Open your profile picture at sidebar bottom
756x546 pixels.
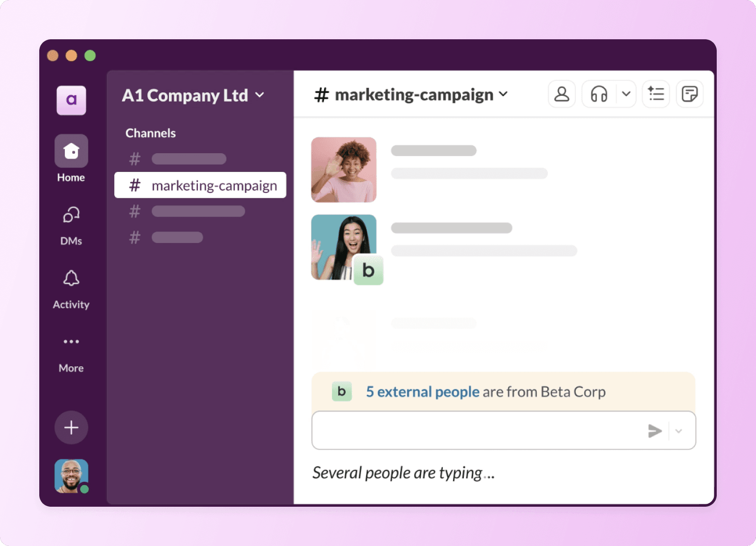click(71, 475)
